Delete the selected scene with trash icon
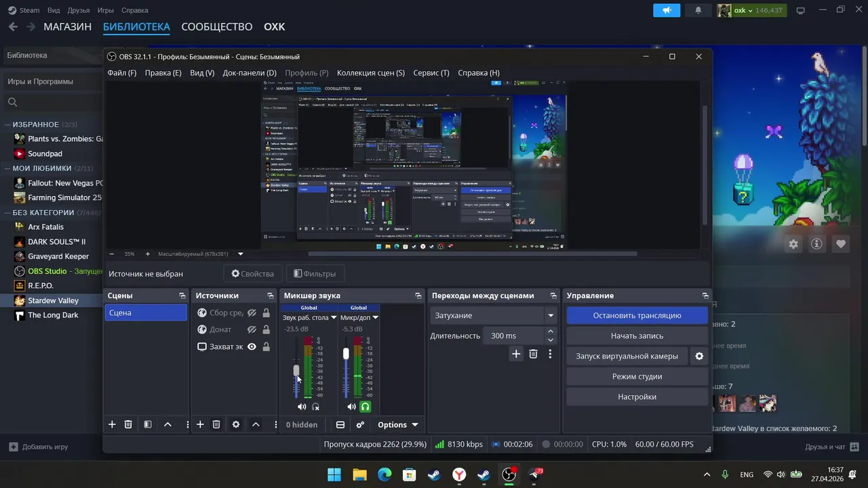This screenshot has width=868, height=488. (128, 424)
